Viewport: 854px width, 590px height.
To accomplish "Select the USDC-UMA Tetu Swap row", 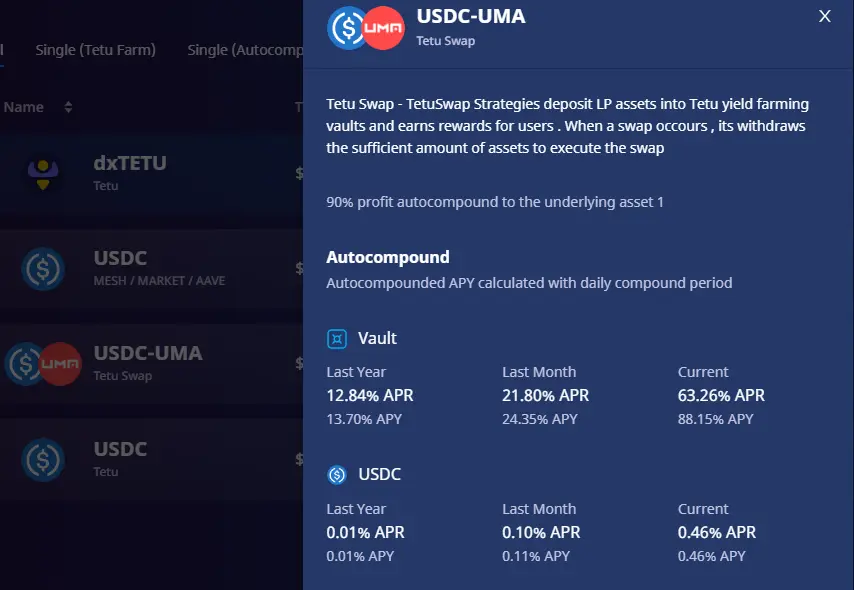I will tap(151, 364).
